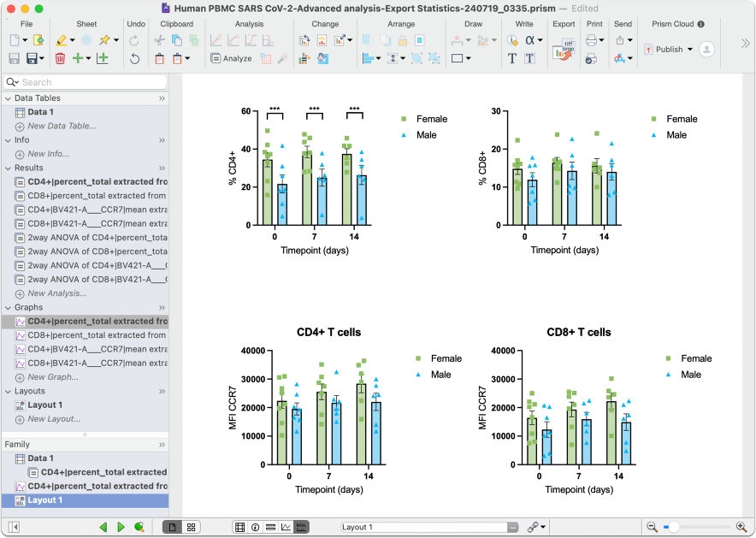Viewport: 756px width, 538px height.
Task: Click the change colors bar-chart icon
Action: 322,40
